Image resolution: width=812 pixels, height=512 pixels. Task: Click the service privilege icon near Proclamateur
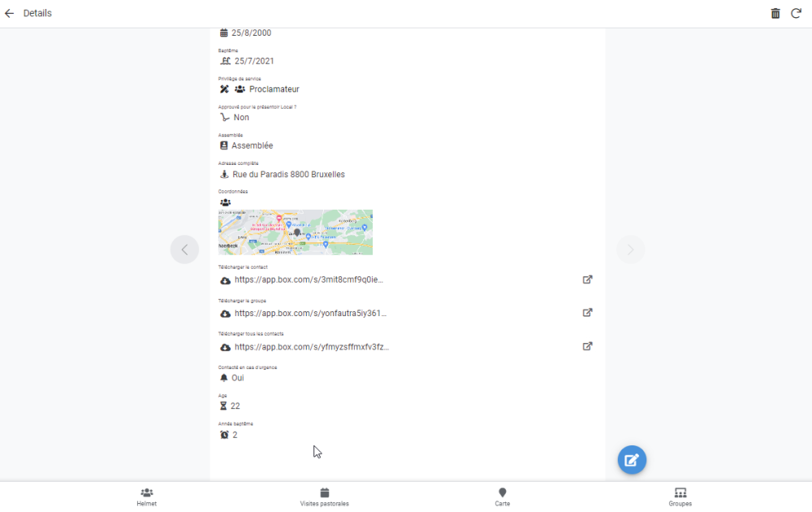click(x=225, y=89)
